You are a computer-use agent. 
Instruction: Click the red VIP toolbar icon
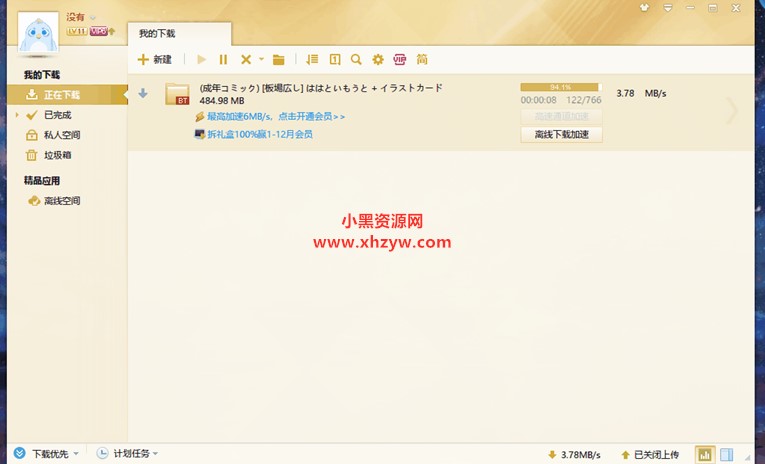[x=400, y=60]
